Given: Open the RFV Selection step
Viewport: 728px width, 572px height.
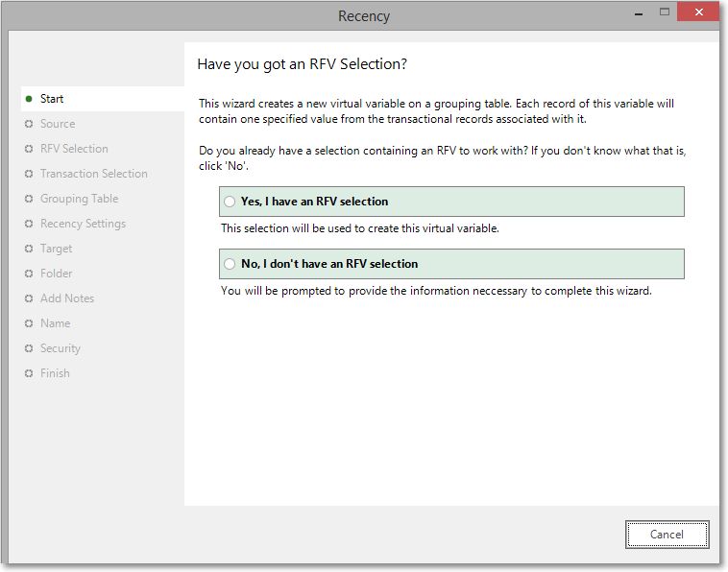Looking at the screenshot, I should click(x=74, y=149).
